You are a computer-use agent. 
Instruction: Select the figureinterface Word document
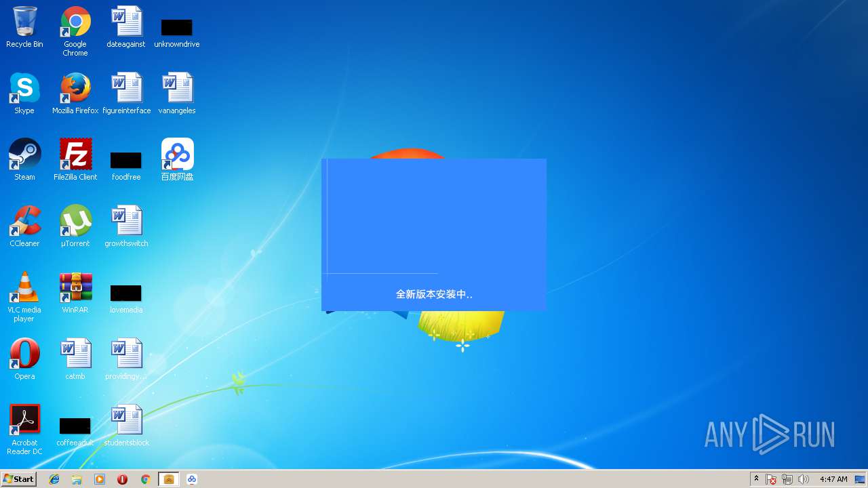[x=126, y=94]
